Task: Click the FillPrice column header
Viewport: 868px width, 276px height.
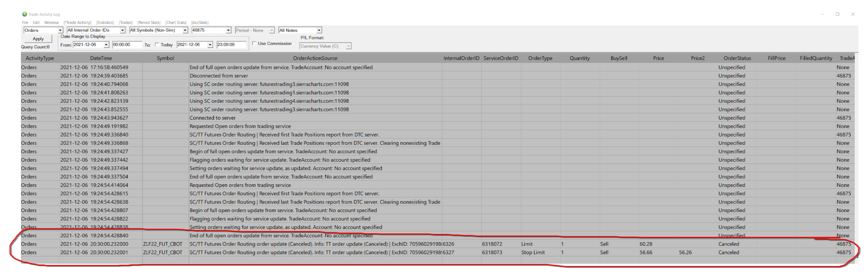Action: (x=777, y=58)
